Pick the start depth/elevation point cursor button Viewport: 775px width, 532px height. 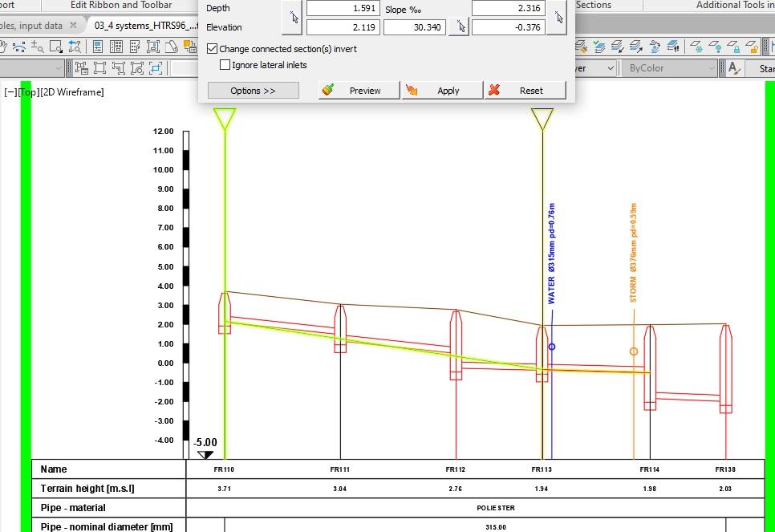click(291, 18)
